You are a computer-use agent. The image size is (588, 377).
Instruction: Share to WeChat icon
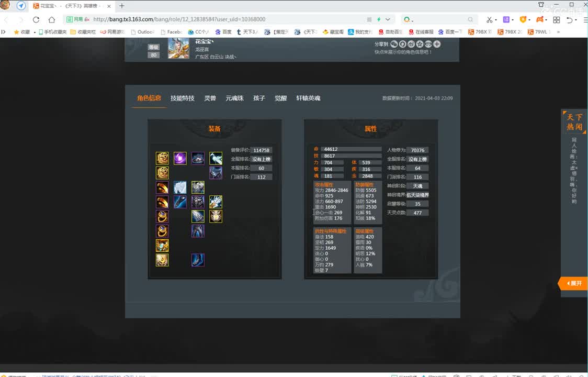point(394,44)
